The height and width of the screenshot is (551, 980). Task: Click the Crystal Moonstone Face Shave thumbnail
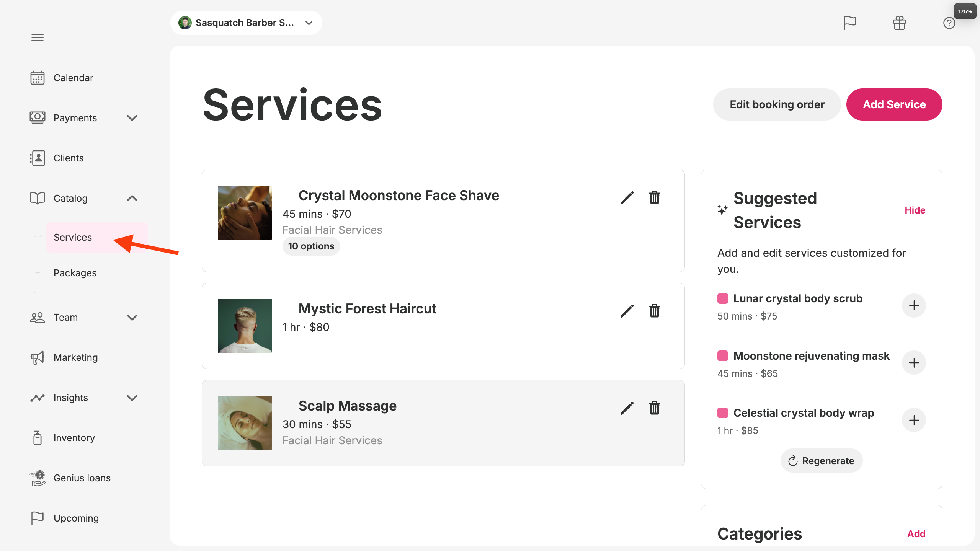point(245,213)
